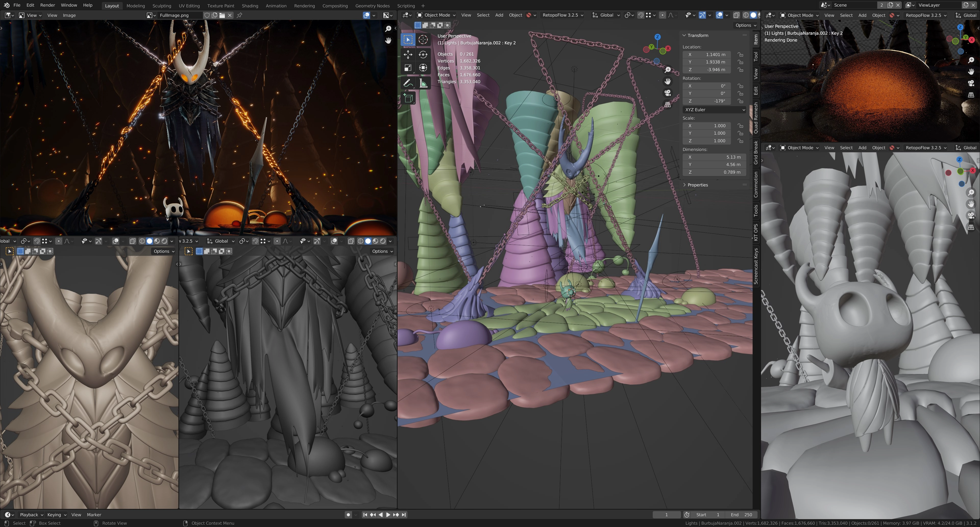Click the End frame field
This screenshot has height=527, width=980.
(741, 515)
